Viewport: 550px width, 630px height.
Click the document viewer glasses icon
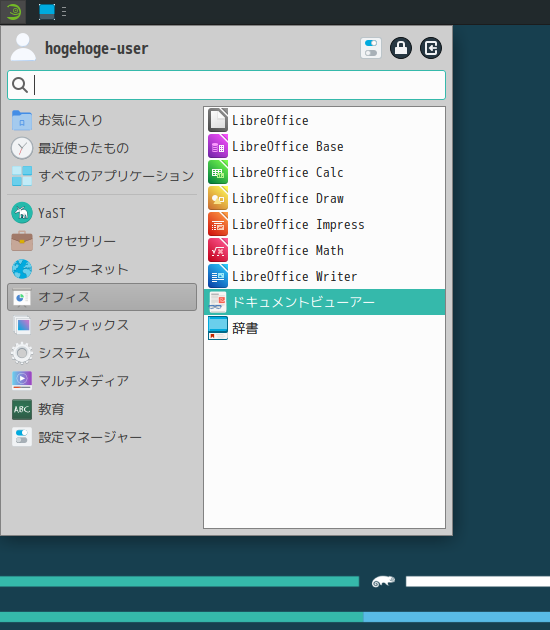pos(218,302)
